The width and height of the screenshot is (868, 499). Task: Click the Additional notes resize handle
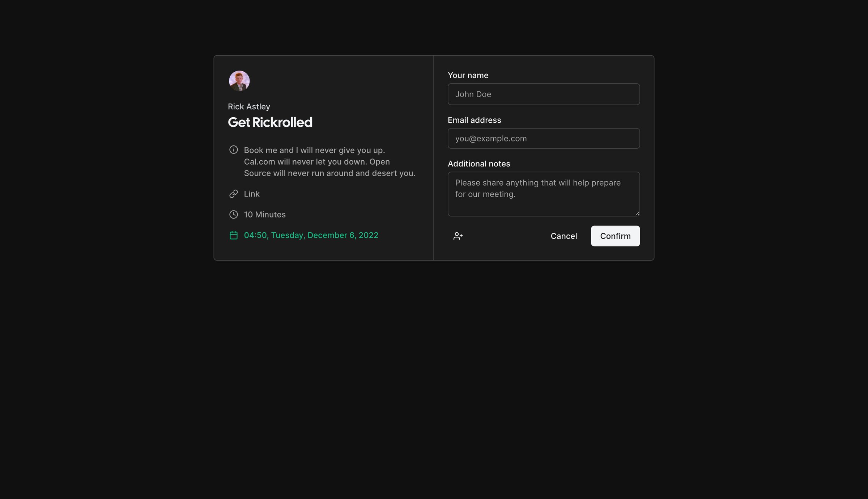tap(637, 213)
